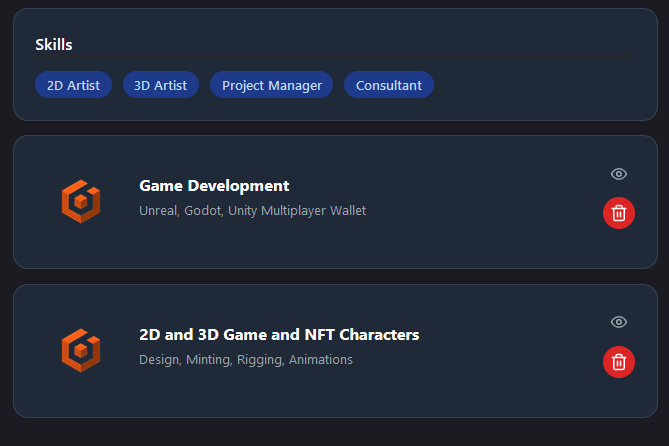This screenshot has height=446, width=669.
Task: Delete the Game Development entry
Action: [x=619, y=213]
